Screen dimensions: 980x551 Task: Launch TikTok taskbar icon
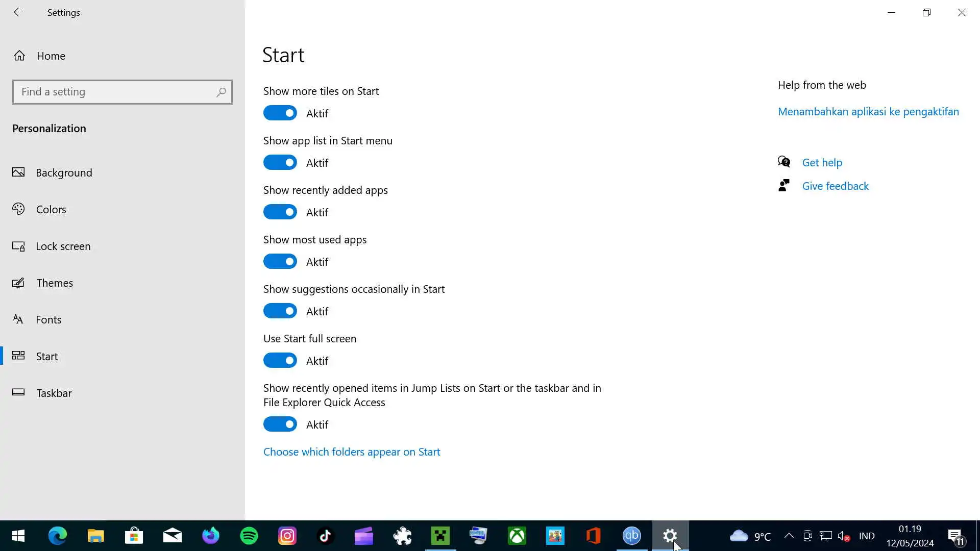pos(325,536)
